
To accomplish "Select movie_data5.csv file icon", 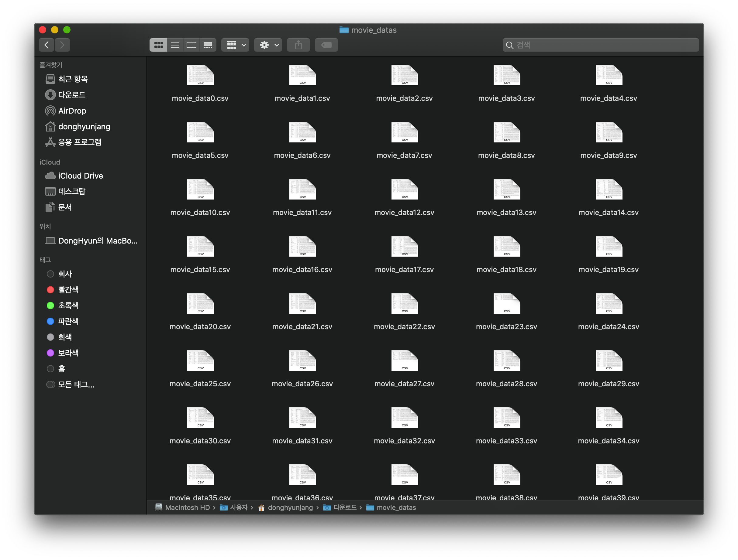I will click(x=200, y=132).
